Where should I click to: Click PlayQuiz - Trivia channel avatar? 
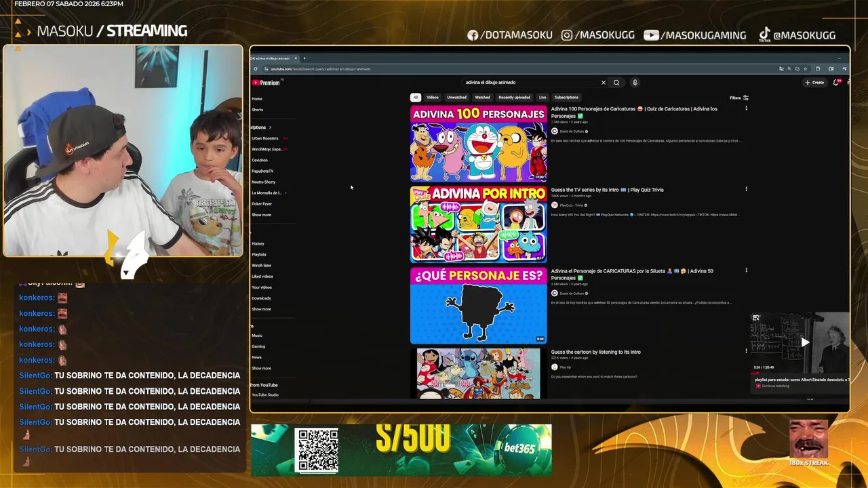pos(554,205)
